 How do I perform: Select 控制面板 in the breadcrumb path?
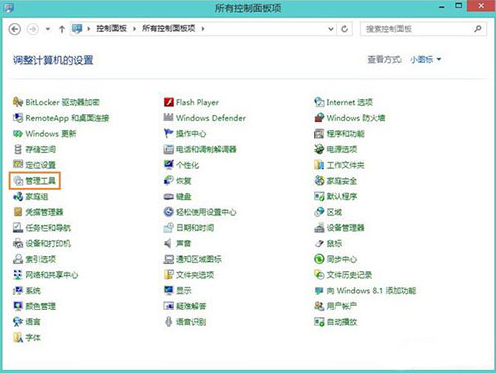pos(111,29)
